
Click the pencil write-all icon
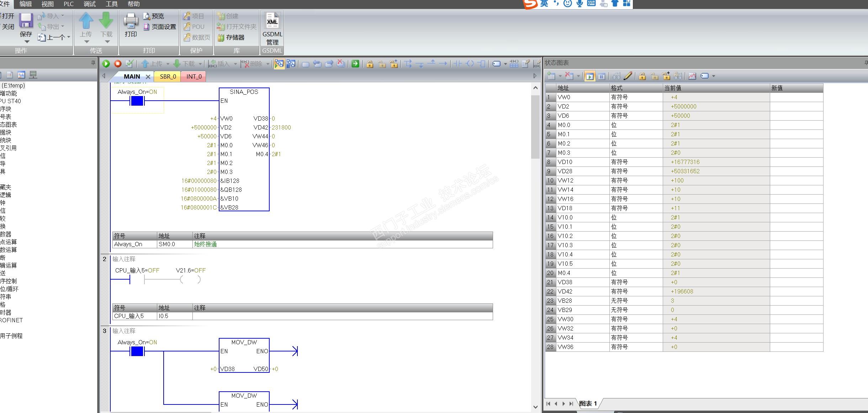pos(628,76)
